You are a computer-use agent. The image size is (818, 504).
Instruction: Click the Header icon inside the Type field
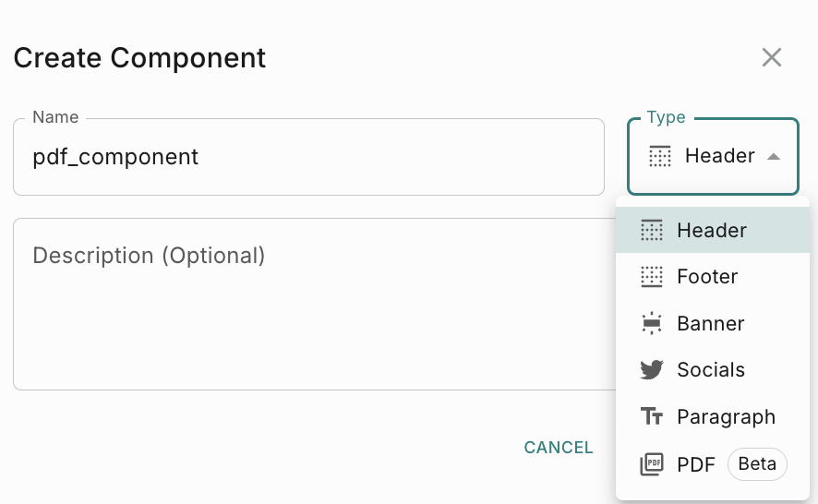click(659, 157)
